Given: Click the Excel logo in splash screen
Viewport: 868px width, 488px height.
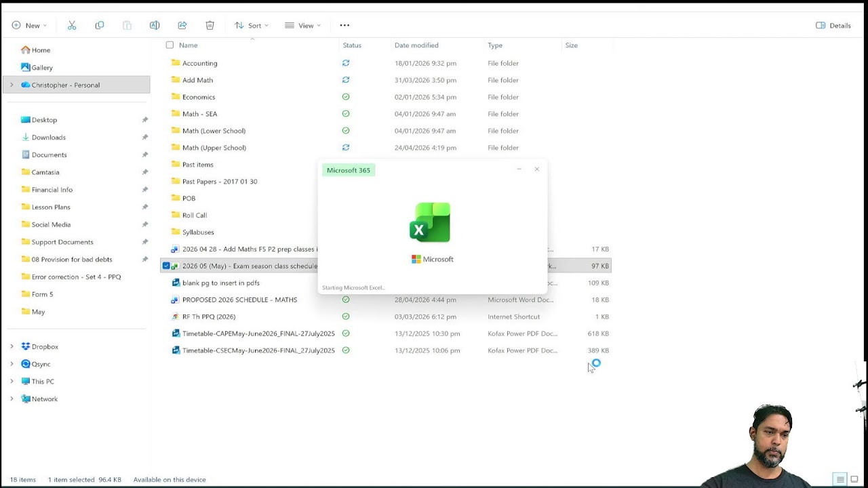Looking at the screenshot, I should (430, 222).
